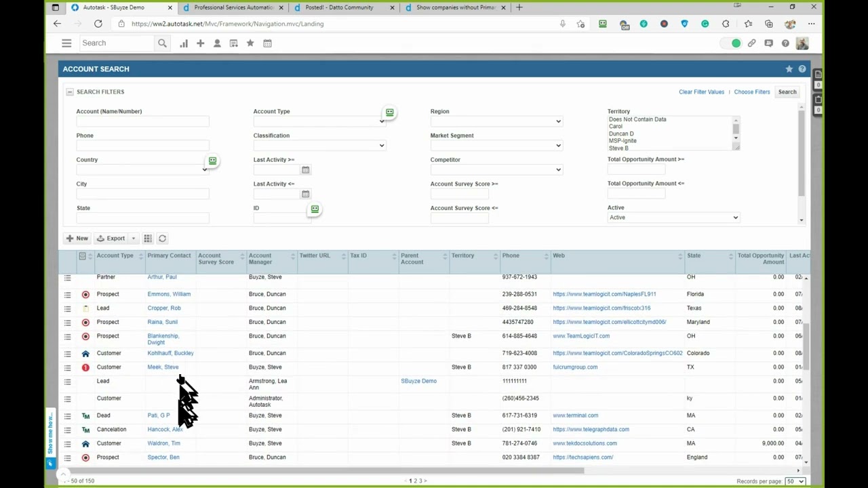Sort by Primary Contact column header
868x488 pixels.
point(169,256)
